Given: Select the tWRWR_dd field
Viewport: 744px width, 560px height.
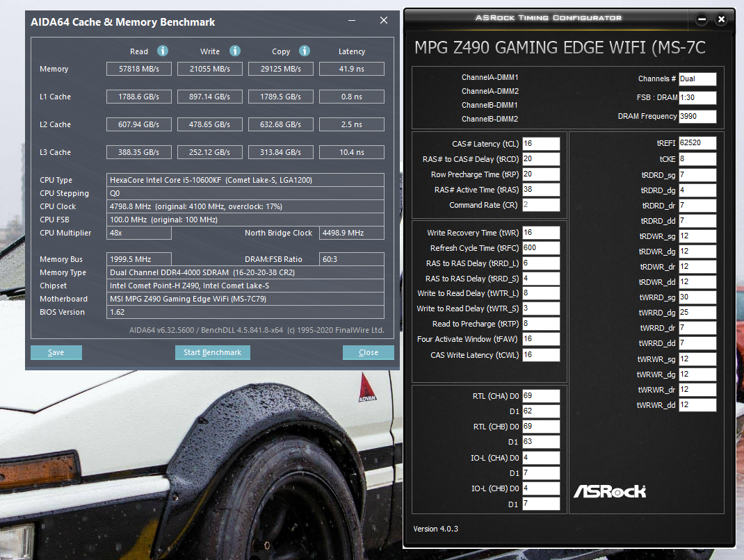Looking at the screenshot, I should tap(697, 405).
